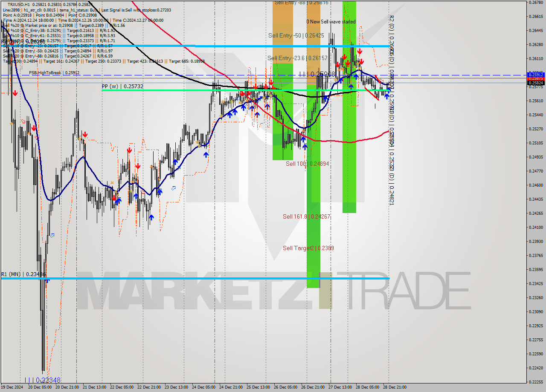This screenshot has width=546, height=392.
Task: Click the 0.23260 price axis value
Action: (536, 298)
